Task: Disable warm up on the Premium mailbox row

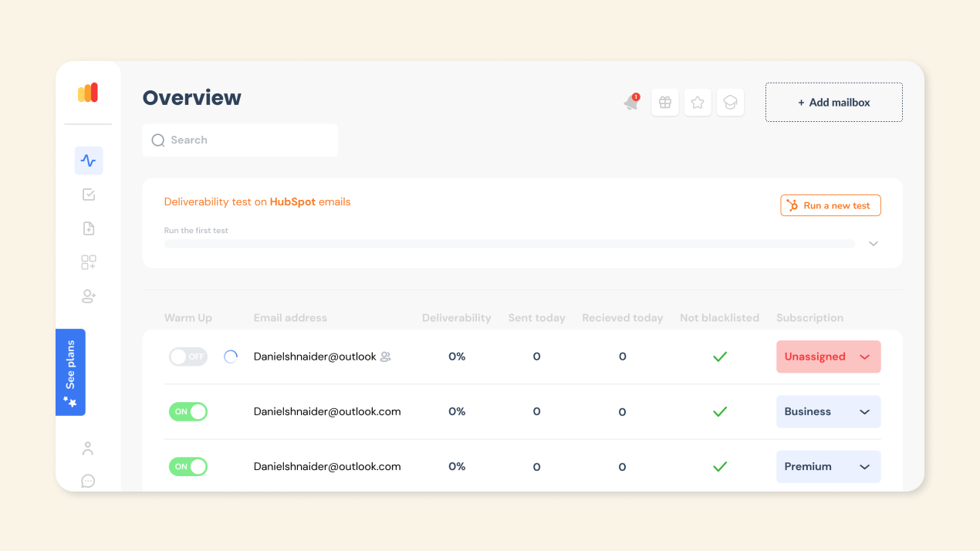Action: [x=188, y=466]
